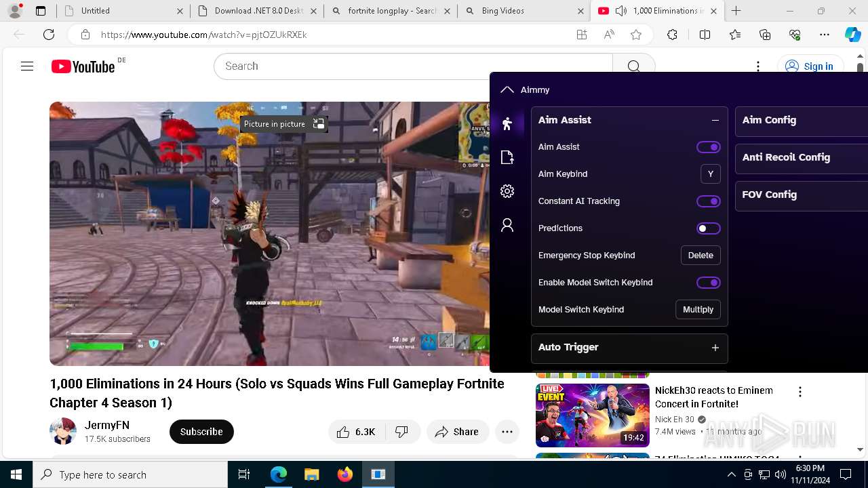The width and height of the screenshot is (868, 488).
Task: Switch to the fortnite longplay search tab
Action: tap(391, 11)
